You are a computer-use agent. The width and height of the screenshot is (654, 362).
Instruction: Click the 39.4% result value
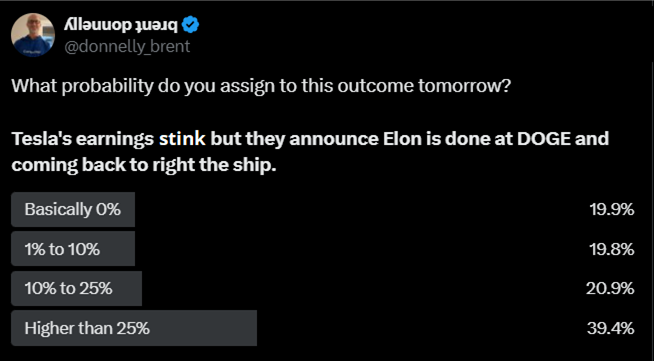click(x=611, y=329)
